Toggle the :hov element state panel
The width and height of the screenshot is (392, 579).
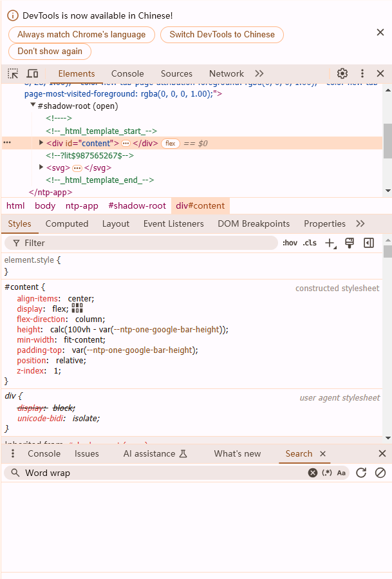point(290,243)
